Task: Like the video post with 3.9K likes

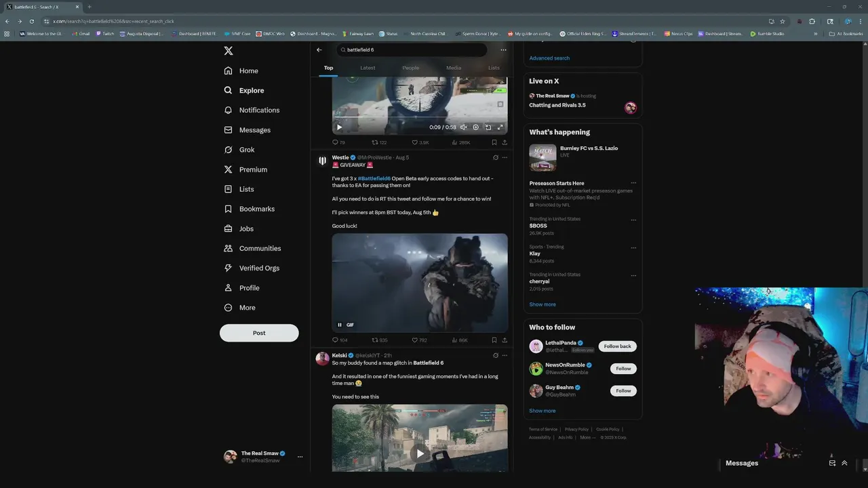Action: [x=420, y=142]
